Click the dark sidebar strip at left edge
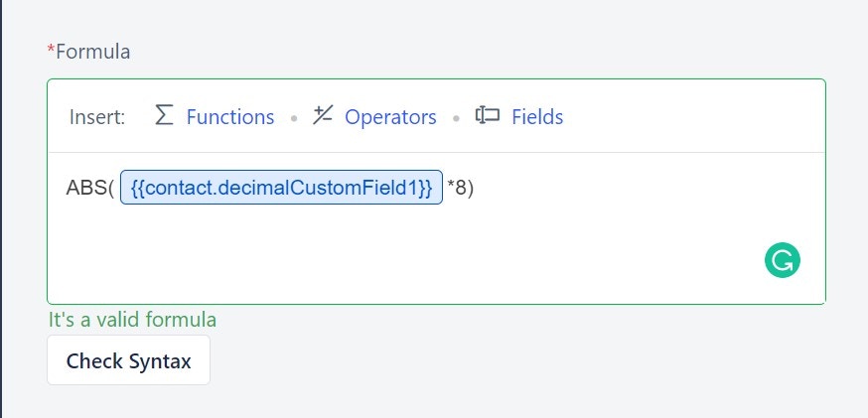Viewport: 868px width, 418px height. (1, 209)
